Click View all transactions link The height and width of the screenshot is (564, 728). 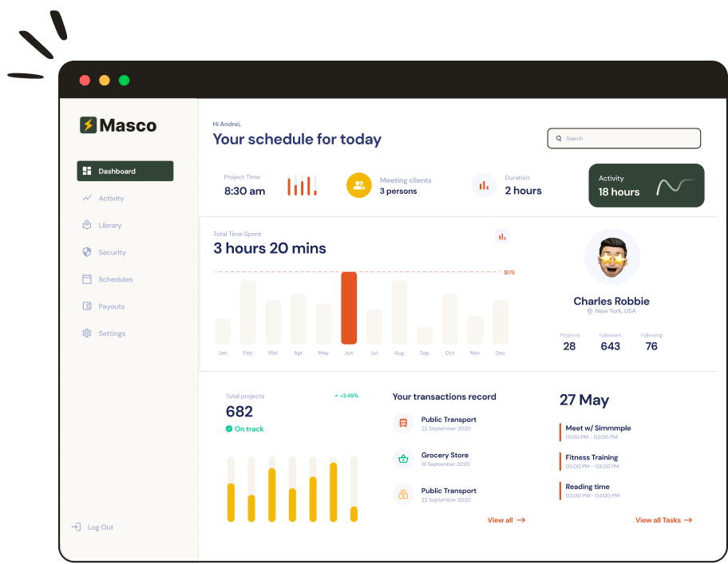click(506, 520)
